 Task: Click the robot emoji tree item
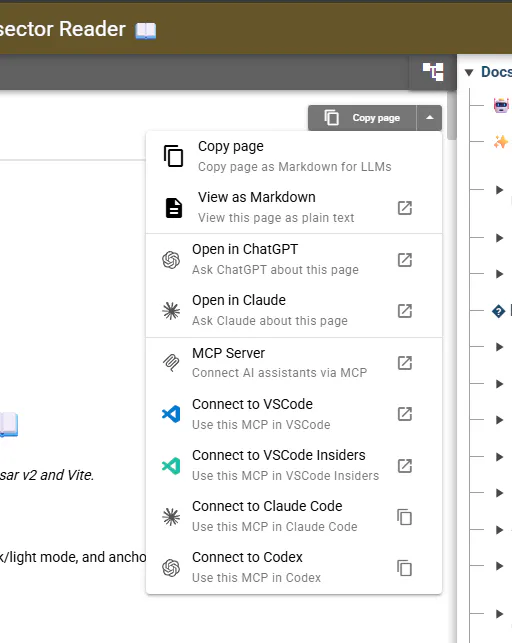[501, 105]
